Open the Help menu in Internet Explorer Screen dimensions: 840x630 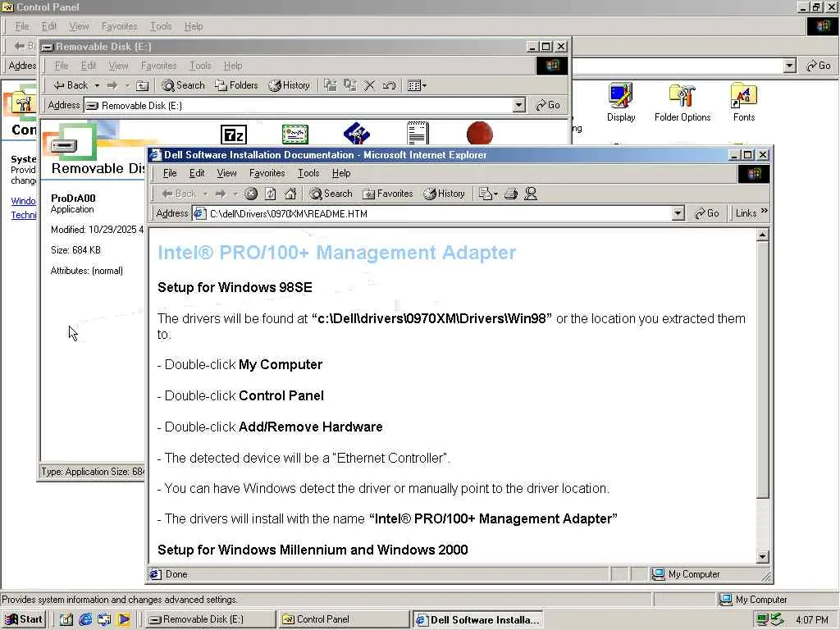tap(341, 173)
